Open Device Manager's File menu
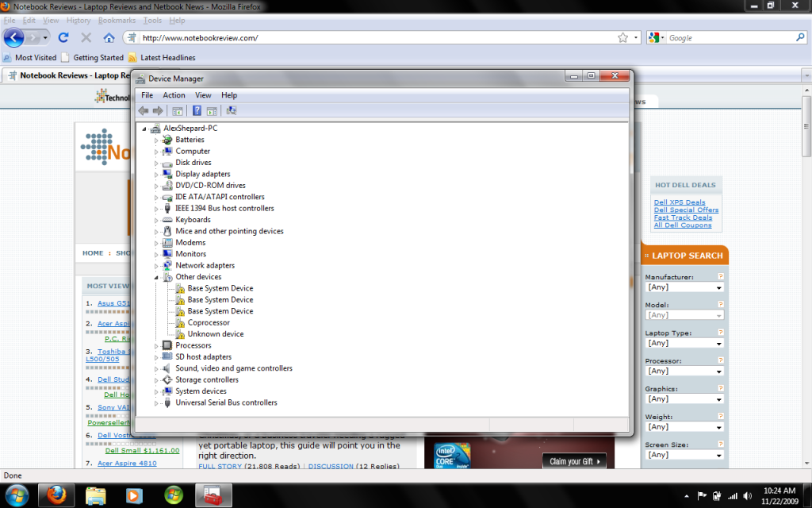 pos(147,95)
